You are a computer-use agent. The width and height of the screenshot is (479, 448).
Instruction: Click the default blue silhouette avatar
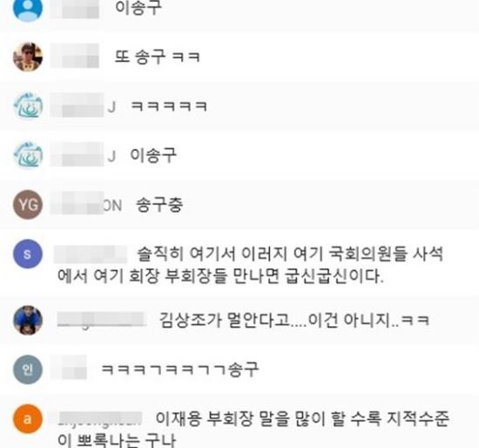(28, 9)
